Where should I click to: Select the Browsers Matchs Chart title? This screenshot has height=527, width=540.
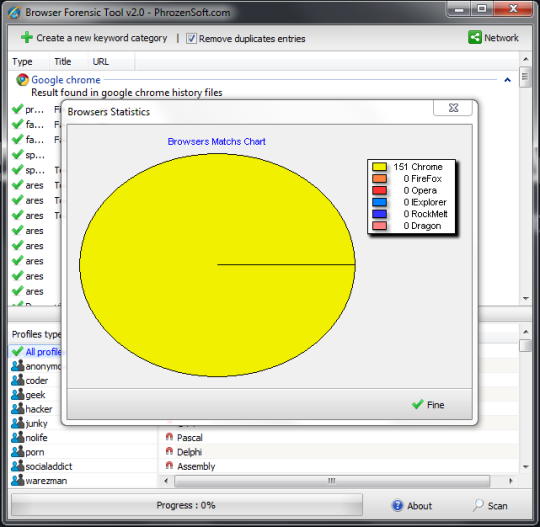217,142
